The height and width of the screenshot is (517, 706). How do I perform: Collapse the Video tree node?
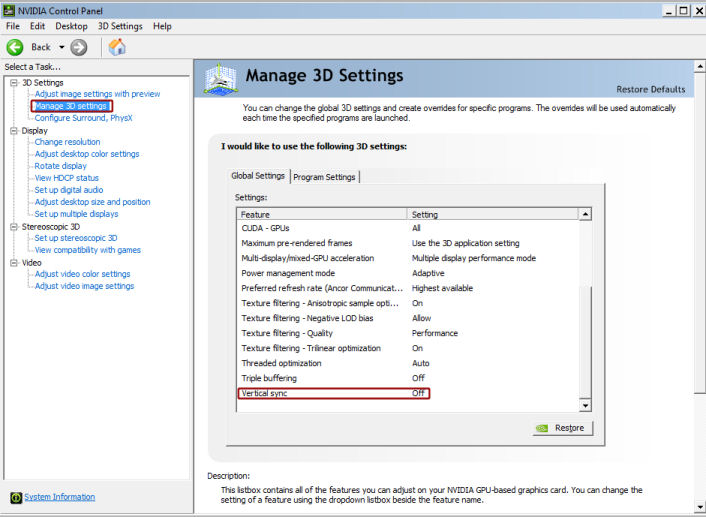pyautogui.click(x=14, y=263)
